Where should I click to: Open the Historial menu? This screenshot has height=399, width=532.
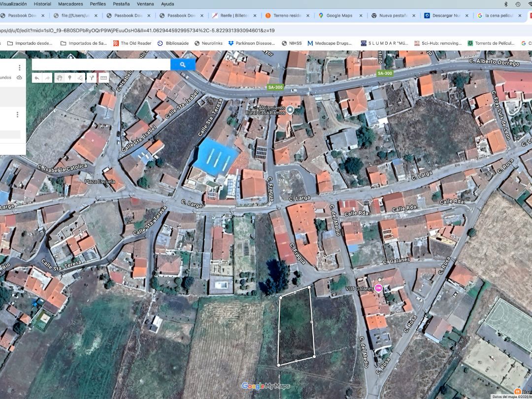(42, 4)
